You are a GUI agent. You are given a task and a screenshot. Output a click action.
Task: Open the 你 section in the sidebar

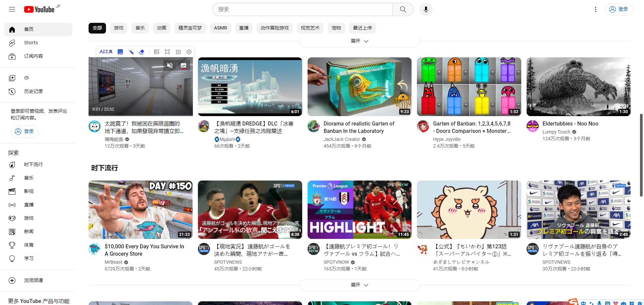pyautogui.click(x=38, y=78)
